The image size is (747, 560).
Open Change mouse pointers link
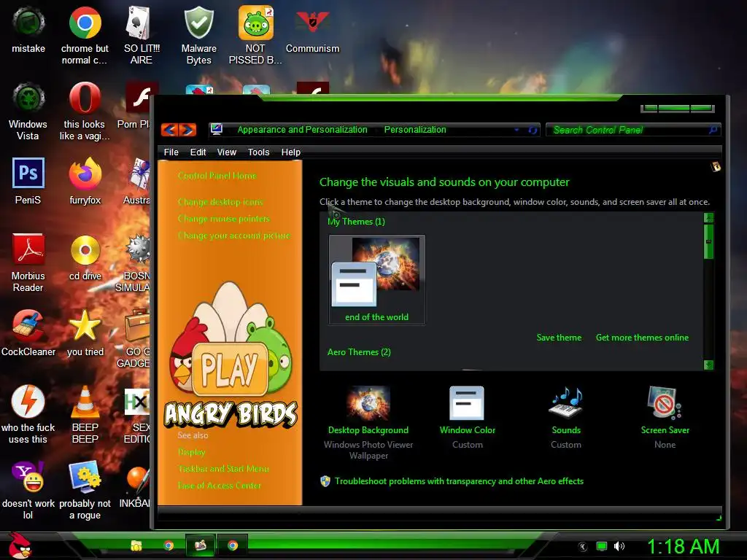223,219
